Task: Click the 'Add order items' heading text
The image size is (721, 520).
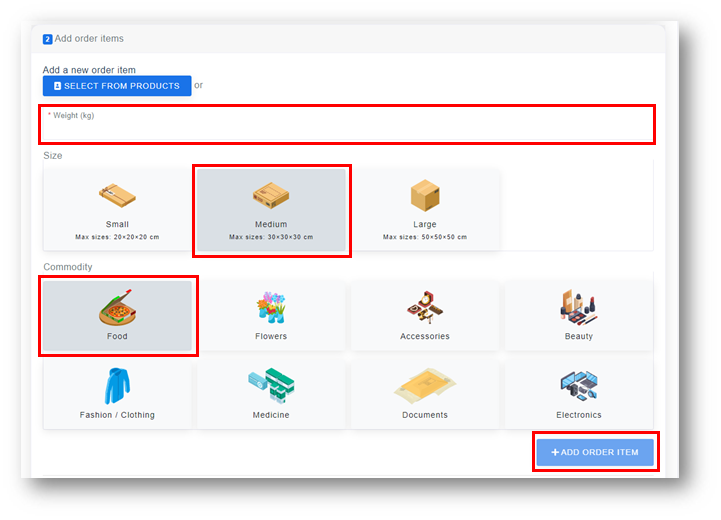Action: tap(89, 39)
